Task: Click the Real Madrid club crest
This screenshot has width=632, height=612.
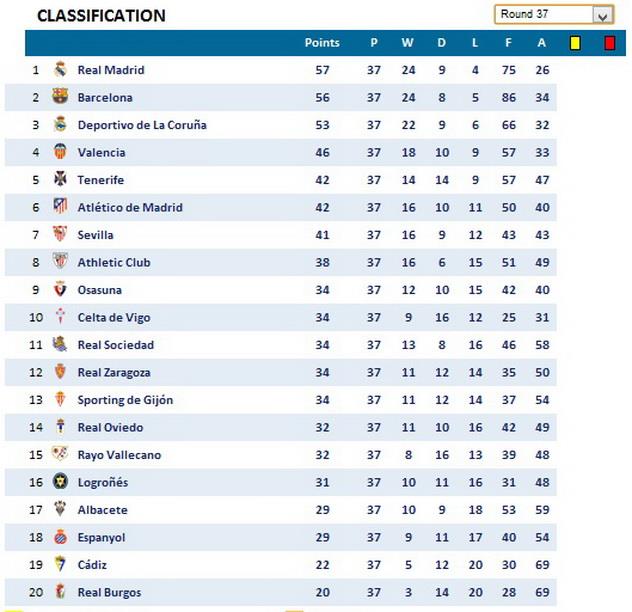Action: tap(60, 70)
